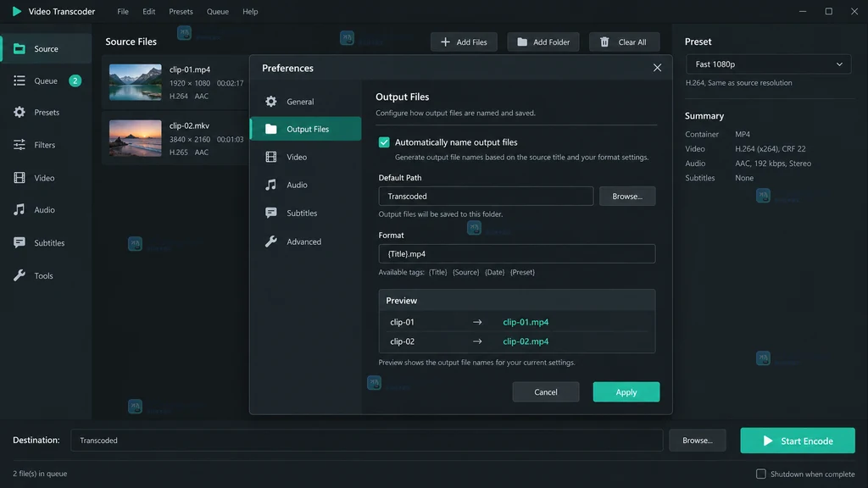Click the Queue count badge 2
The image size is (868, 488).
point(75,80)
